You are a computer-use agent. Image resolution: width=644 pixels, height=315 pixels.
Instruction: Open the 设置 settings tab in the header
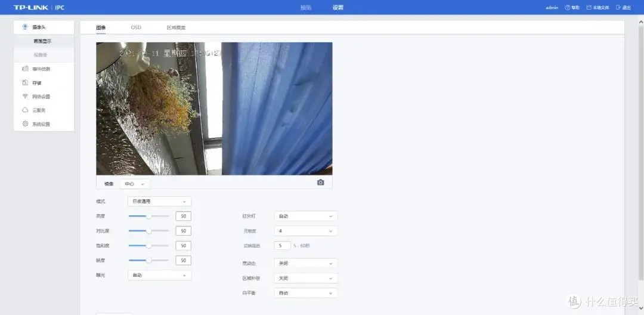click(x=338, y=7)
